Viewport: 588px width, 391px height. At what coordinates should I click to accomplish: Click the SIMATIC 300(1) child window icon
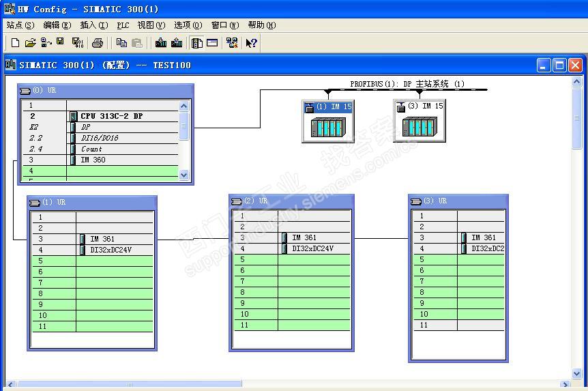tap(10, 65)
